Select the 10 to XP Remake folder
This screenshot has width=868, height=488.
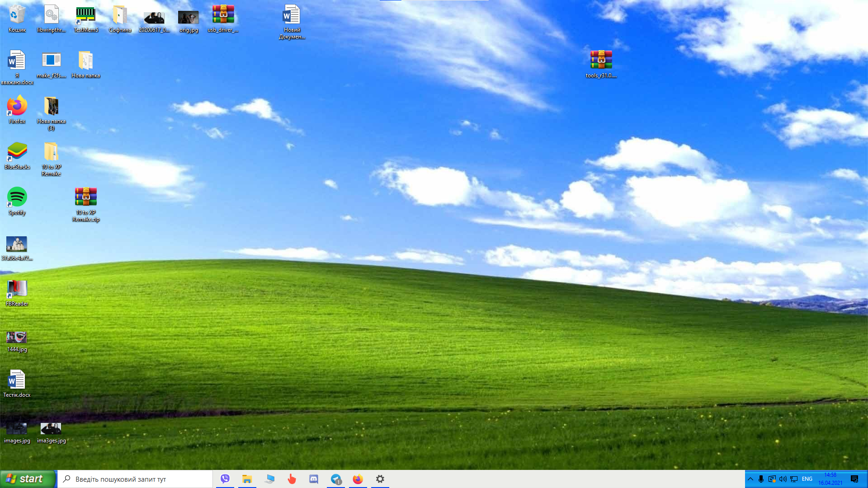[x=52, y=159]
